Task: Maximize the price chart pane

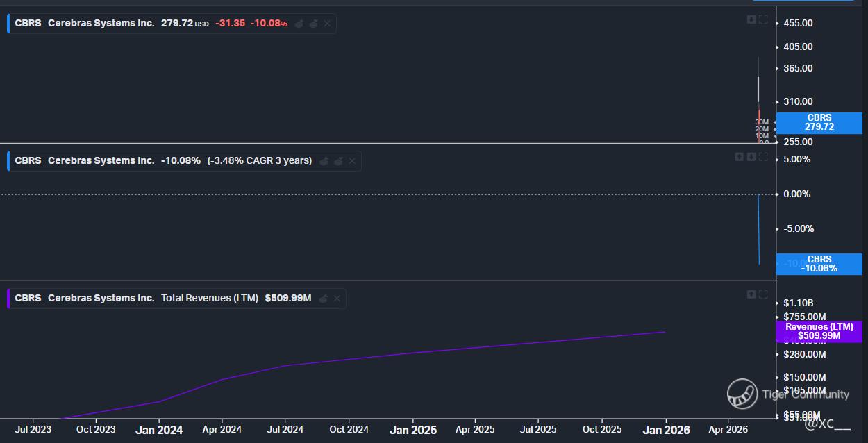Action: coord(763,19)
